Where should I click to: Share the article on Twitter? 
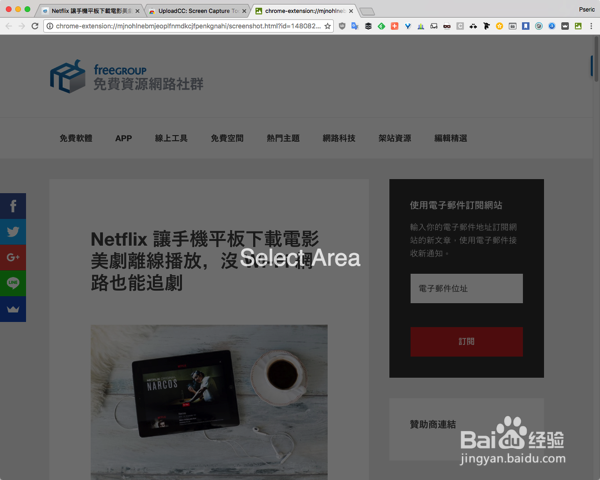pos(13,232)
